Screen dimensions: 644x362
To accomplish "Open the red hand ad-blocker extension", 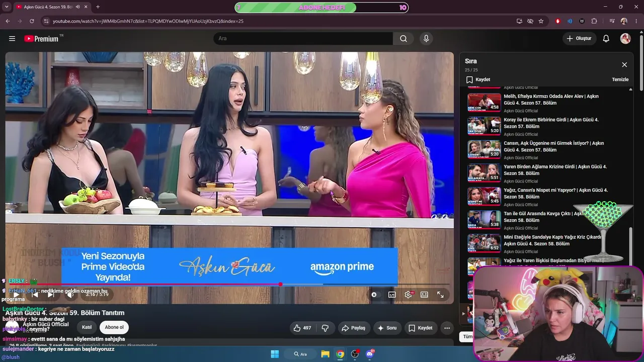I will click(x=557, y=21).
